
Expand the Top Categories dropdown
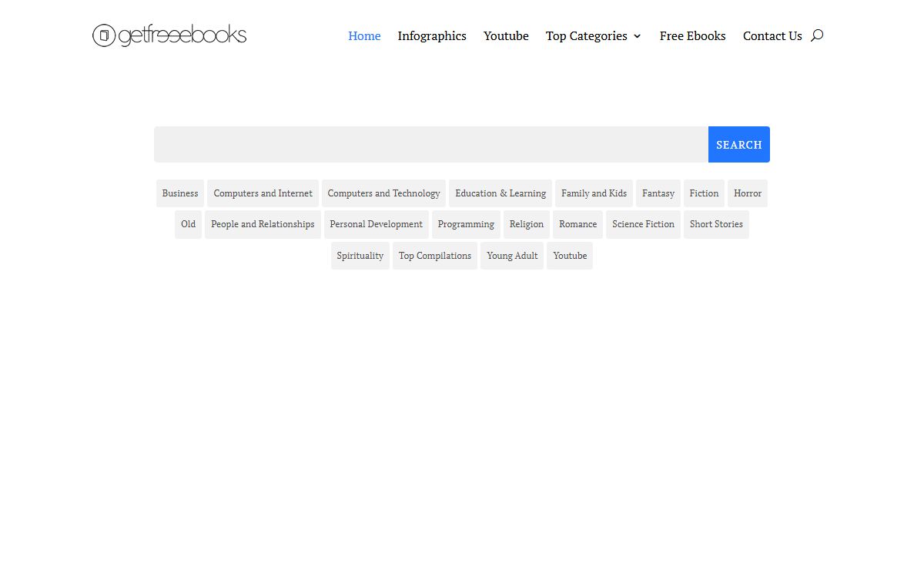coord(593,36)
